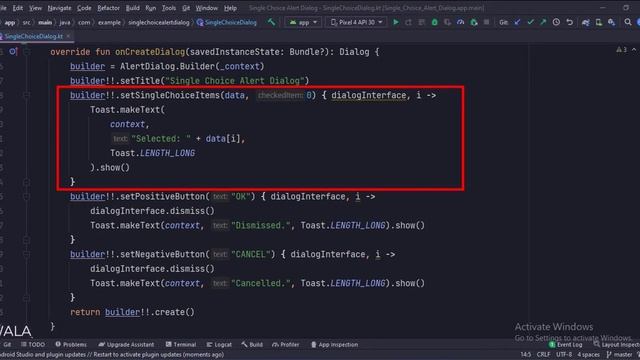The image size is (640, 360).
Task: Click on Toast.LENGTH_LONG inside setSingleChoiceItems block
Action: 153,153
